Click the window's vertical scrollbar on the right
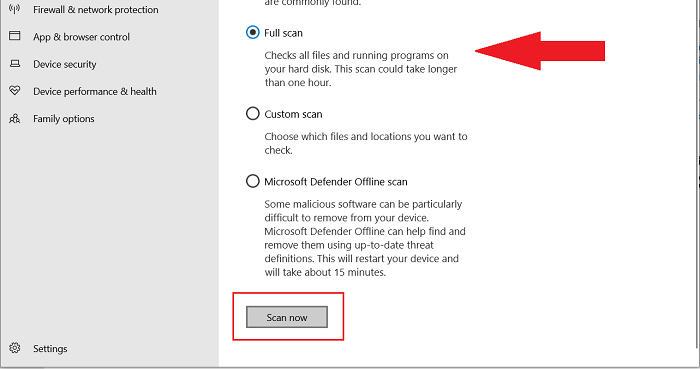Viewport: 700px width, 369px height. pos(698,174)
